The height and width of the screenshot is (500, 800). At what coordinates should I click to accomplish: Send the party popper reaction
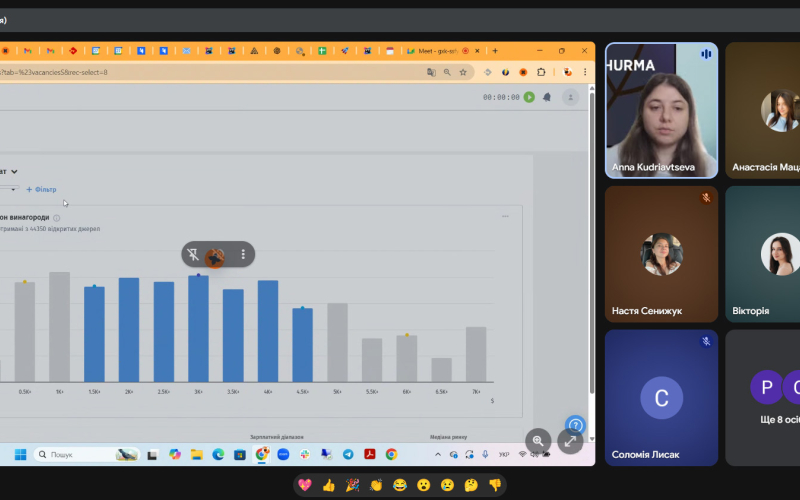coord(353,485)
